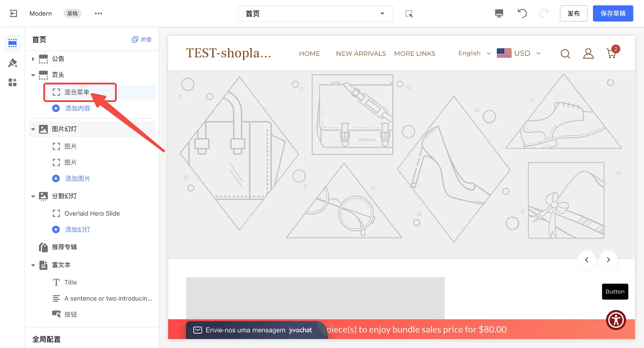The width and height of the screenshot is (644, 348).
Task: Select the 推荐专辑 section row
Action: [x=92, y=247]
